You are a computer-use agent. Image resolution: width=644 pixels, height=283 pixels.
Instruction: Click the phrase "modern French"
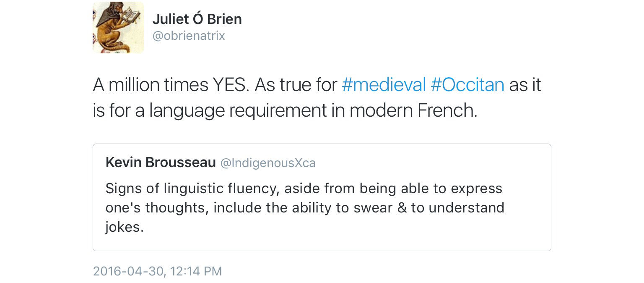(413, 110)
